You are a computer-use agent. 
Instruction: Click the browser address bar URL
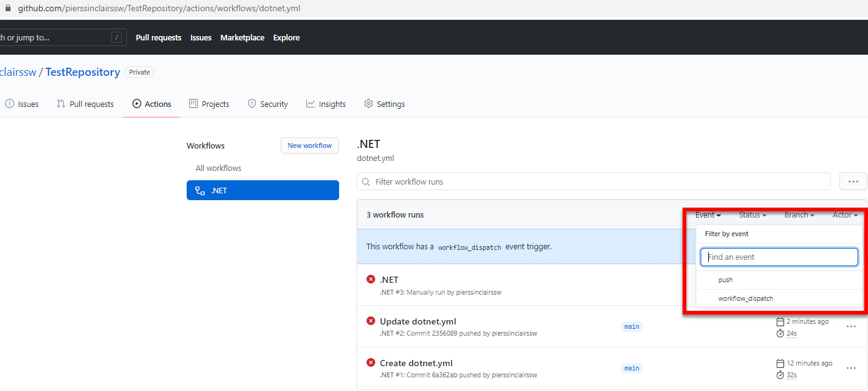159,9
